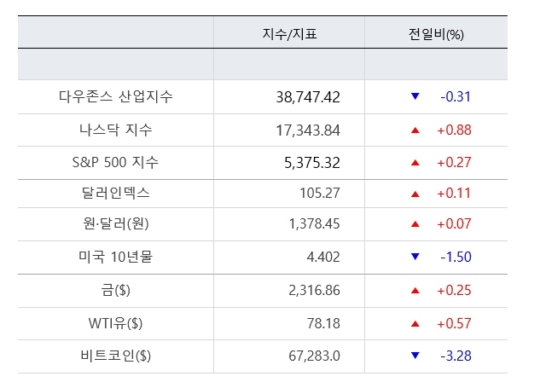Click the 금($) value 2,316.86
540x382 pixels.
pyautogui.click(x=314, y=290)
